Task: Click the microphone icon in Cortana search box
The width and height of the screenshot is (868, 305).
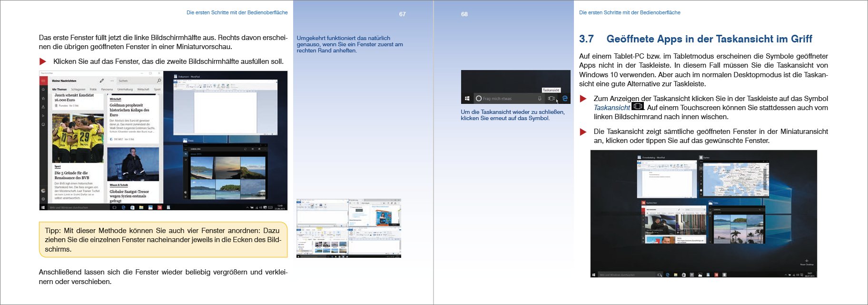Action: tap(540, 99)
